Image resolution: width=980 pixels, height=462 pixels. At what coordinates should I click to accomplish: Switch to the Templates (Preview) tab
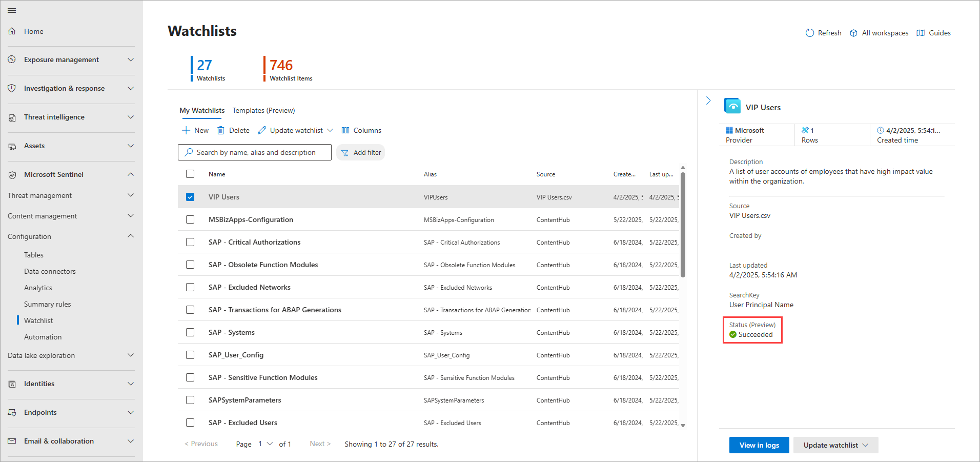263,110
